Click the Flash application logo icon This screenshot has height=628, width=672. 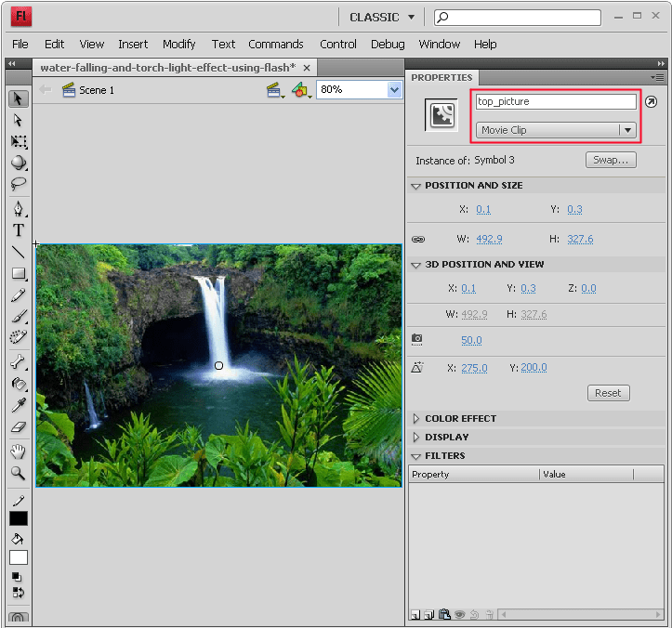[21, 17]
